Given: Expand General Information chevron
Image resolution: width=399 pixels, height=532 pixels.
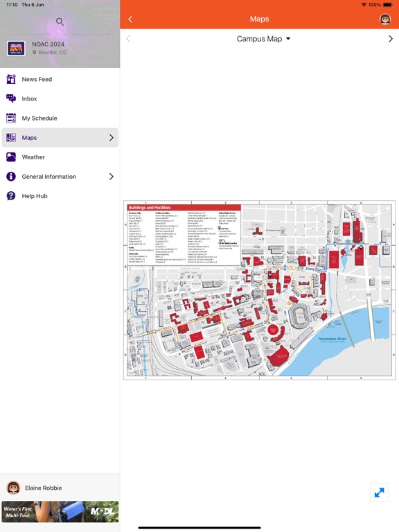Looking at the screenshot, I should [x=112, y=177].
